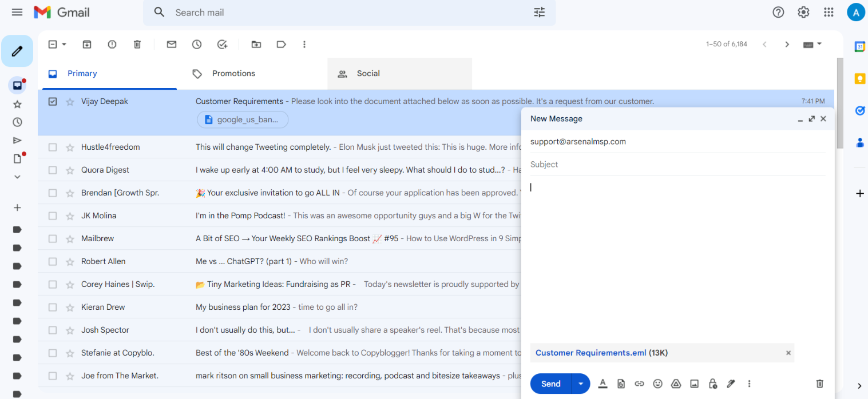The width and height of the screenshot is (868, 399).
Task: Insert an emoji into the draft
Action: (x=657, y=384)
